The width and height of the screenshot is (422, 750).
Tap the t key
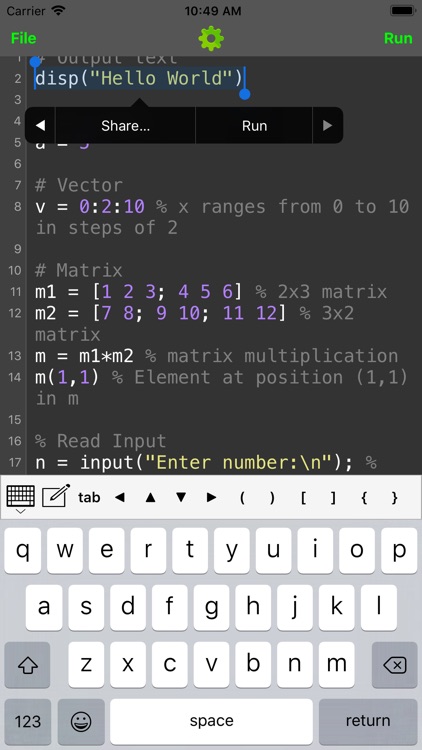tap(190, 551)
